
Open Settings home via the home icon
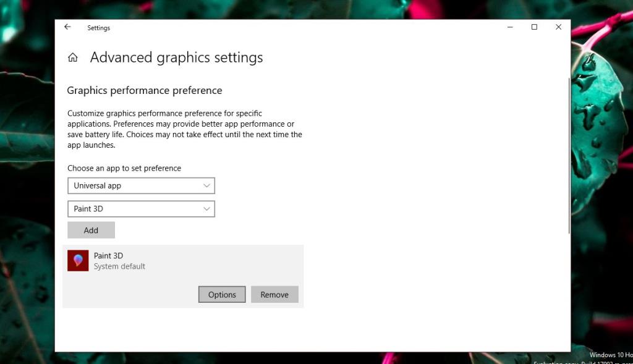72,56
